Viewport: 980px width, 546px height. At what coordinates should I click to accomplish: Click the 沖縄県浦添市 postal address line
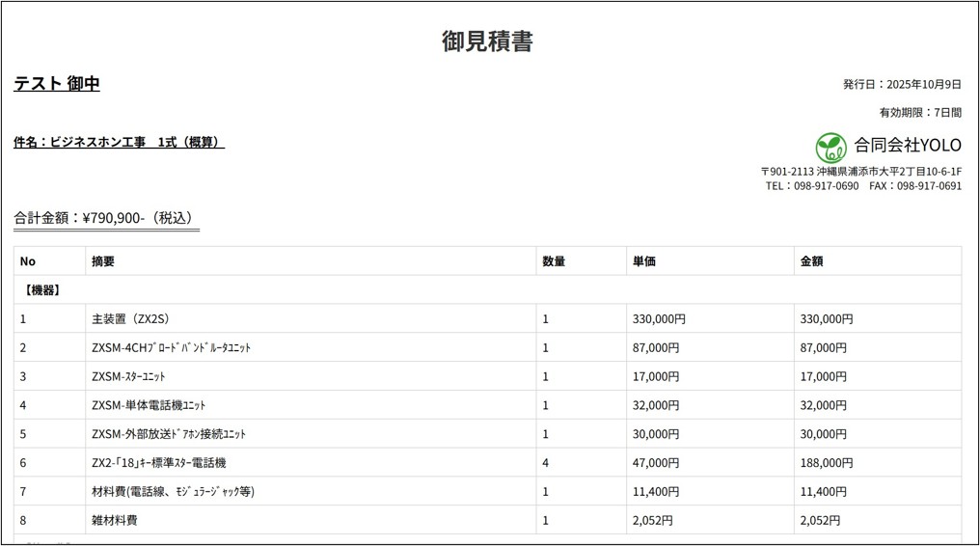(x=860, y=172)
